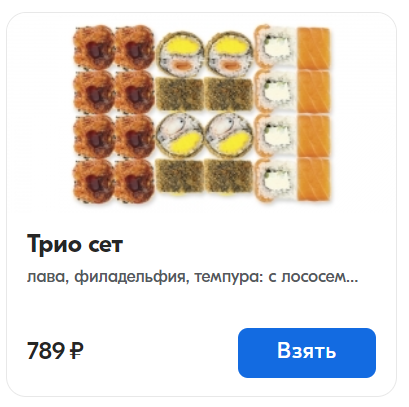
Task: Click the sushi set product photo
Action: (x=202, y=113)
